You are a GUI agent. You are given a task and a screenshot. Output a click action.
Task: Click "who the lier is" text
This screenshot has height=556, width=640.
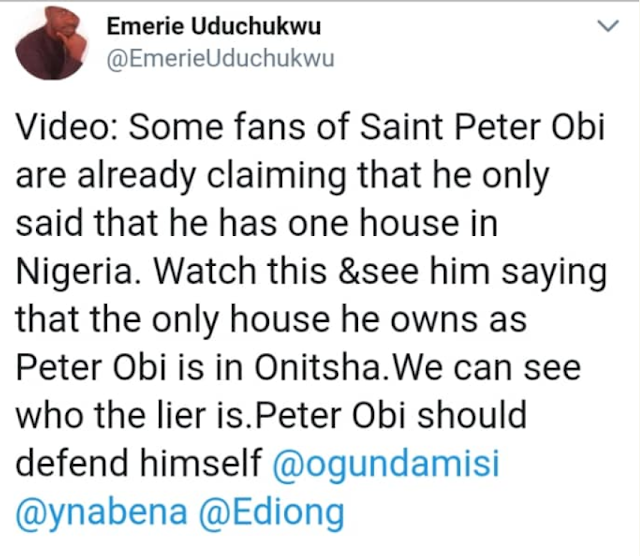point(132,416)
